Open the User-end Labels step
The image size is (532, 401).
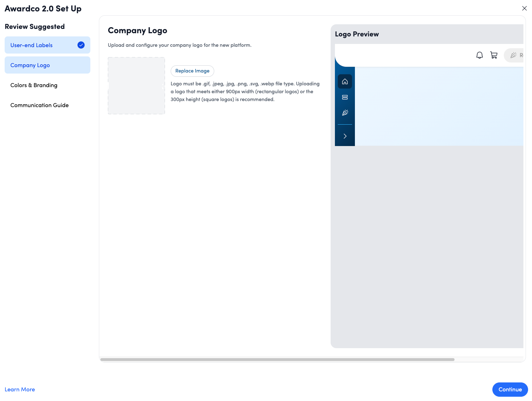coord(31,45)
